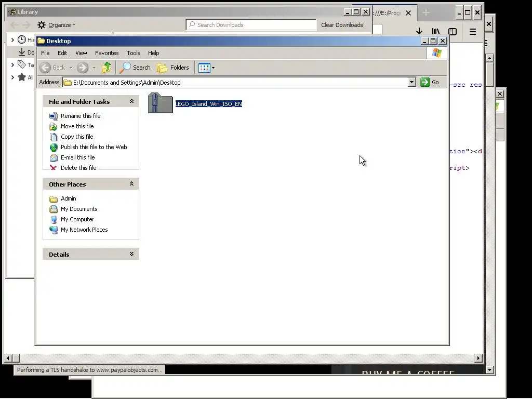
Task: Open the View menu
Action: click(x=81, y=53)
